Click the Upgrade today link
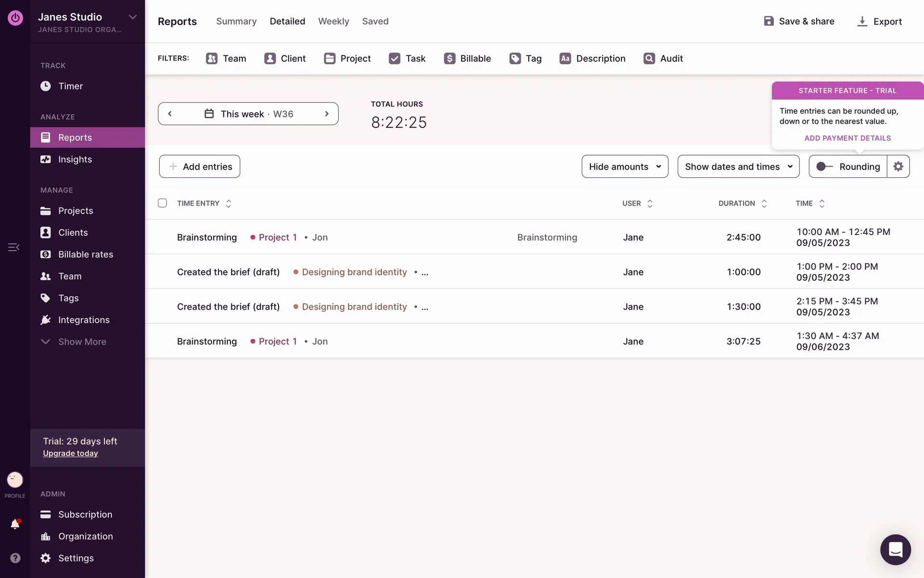 click(x=70, y=453)
